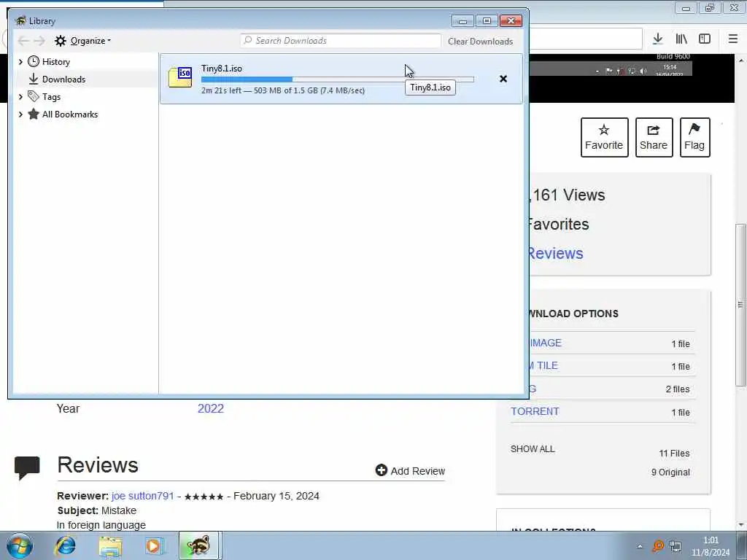The image size is (747, 560).
Task: Click the raccoon browser taskbar icon
Action: pyautogui.click(x=198, y=545)
